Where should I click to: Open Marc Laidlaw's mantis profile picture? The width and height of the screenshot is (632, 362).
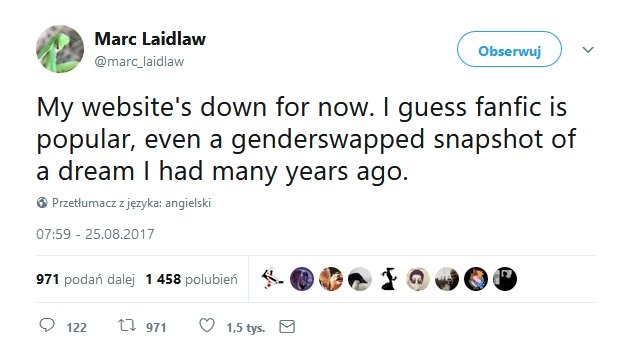click(60, 49)
